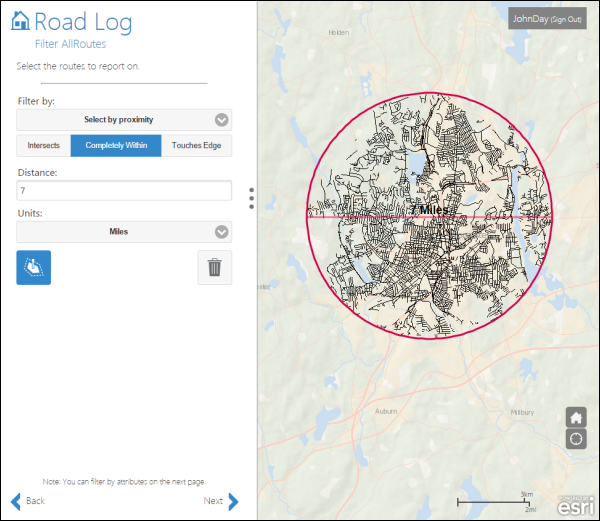600x521 pixels.
Task: Click the house icon beside Road Log title
Action: [x=20, y=21]
